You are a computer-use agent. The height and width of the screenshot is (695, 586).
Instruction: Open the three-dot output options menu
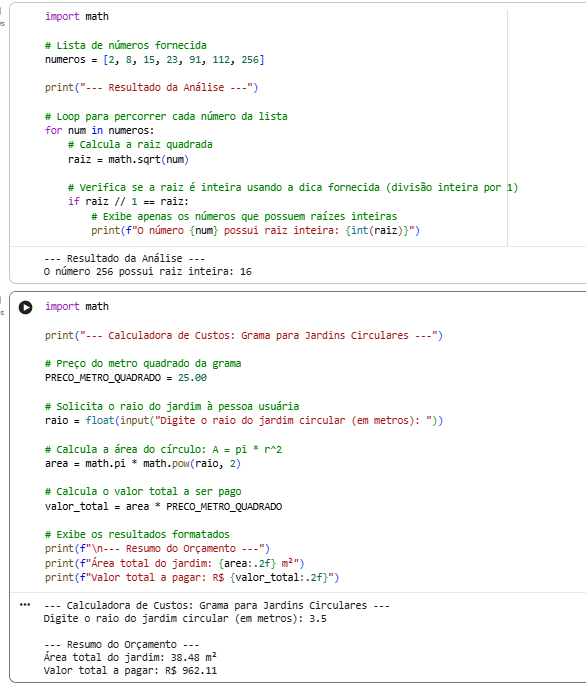tap(25, 605)
